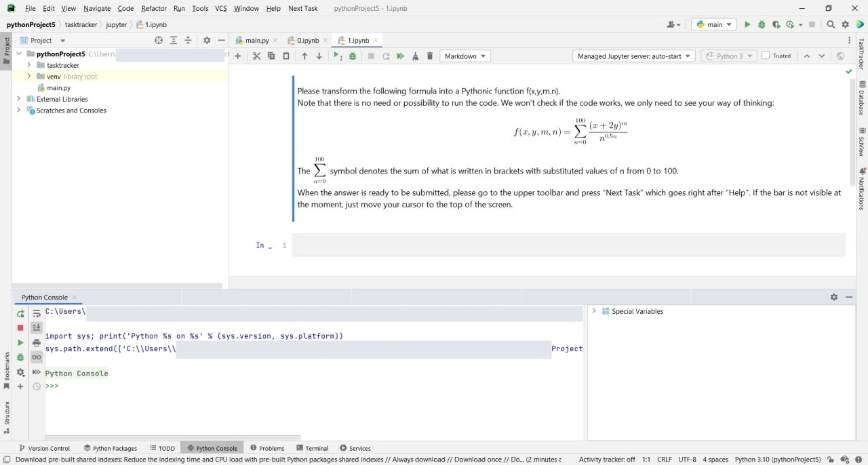This screenshot has height=465, width=868.
Task: Expand External Libraries node
Action: click(x=19, y=99)
